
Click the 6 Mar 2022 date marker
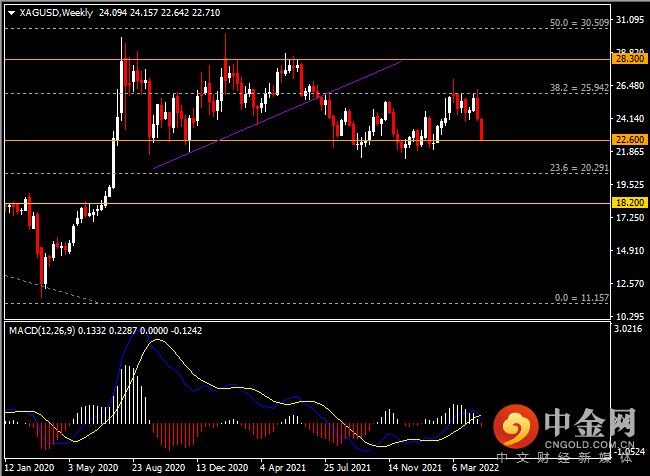[x=475, y=467]
